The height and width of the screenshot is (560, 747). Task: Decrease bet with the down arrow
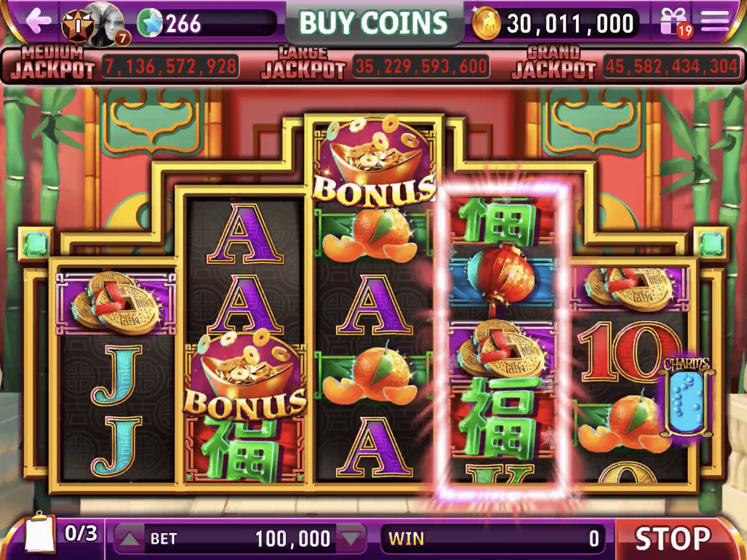(351, 538)
